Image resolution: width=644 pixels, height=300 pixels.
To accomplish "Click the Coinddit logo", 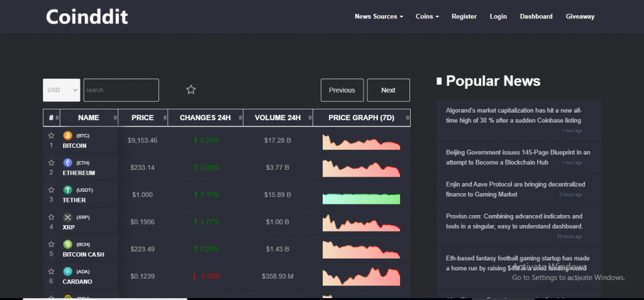I will coord(87,17).
